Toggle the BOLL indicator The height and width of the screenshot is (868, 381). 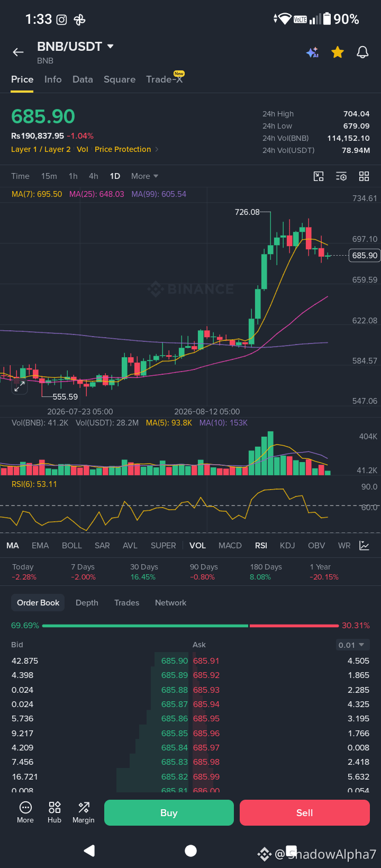click(x=72, y=546)
